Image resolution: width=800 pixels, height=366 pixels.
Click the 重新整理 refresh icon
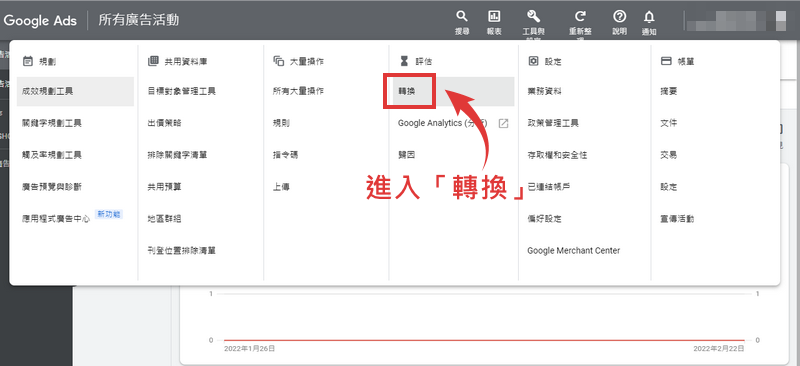(580, 16)
